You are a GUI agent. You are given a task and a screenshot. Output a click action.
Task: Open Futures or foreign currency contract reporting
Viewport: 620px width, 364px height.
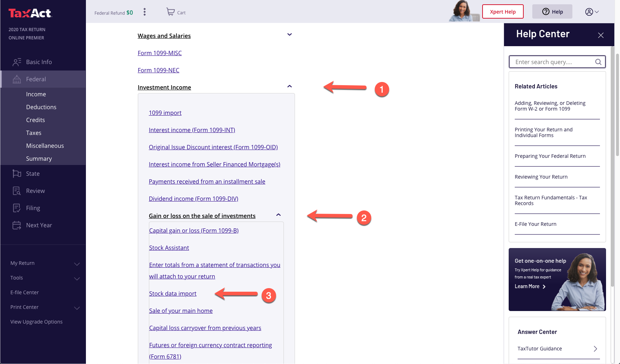pos(210,351)
